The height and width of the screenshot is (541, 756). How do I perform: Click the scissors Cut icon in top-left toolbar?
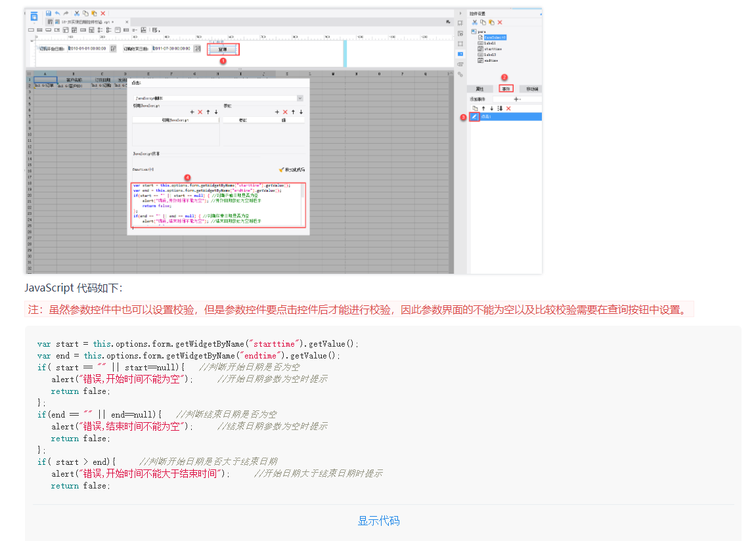coord(77,14)
